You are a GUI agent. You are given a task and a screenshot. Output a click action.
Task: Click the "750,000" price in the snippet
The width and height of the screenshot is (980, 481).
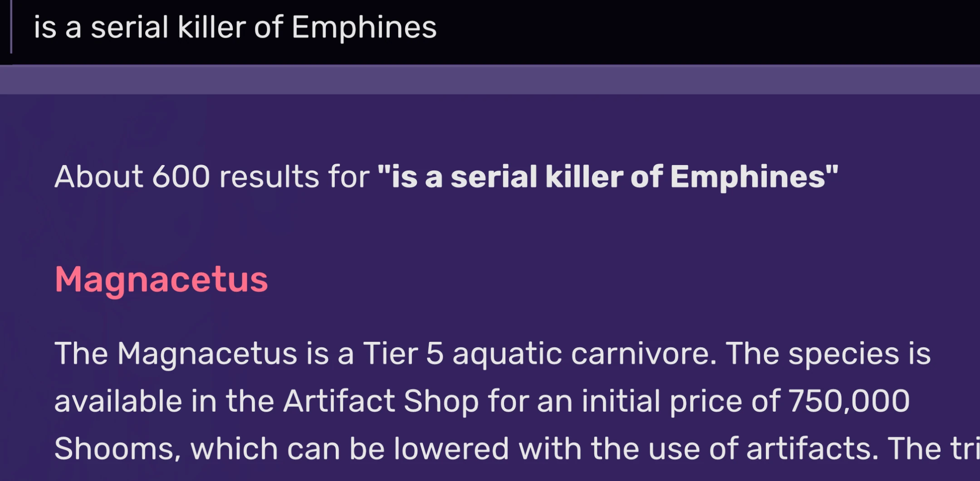point(848,401)
